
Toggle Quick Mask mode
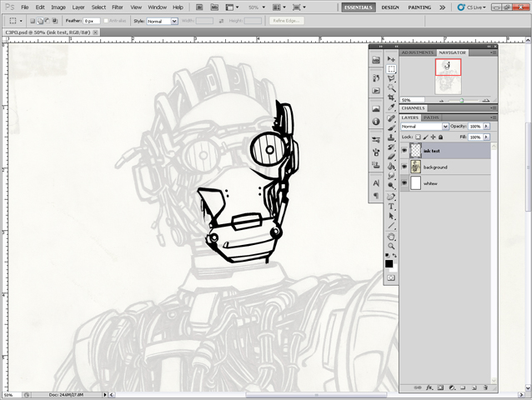tap(391, 278)
